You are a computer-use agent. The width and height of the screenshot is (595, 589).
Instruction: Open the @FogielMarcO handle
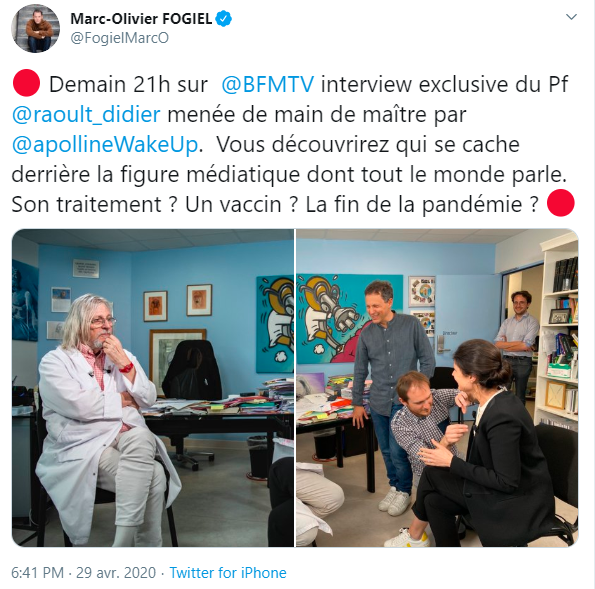coord(120,38)
